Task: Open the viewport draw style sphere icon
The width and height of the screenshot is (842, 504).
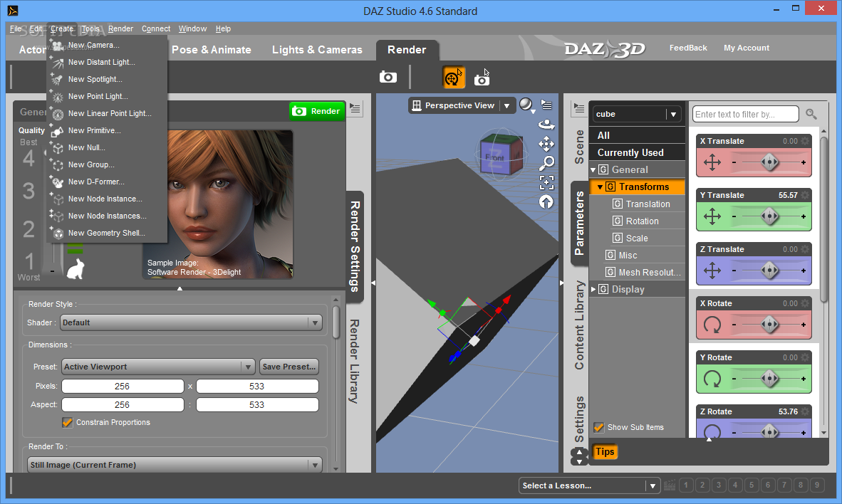Action: tap(527, 105)
